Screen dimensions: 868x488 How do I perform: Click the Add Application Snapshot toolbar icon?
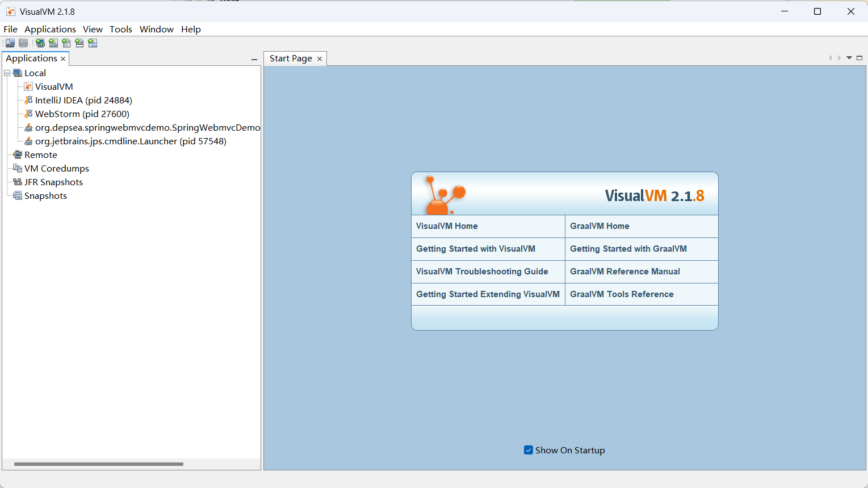point(93,43)
